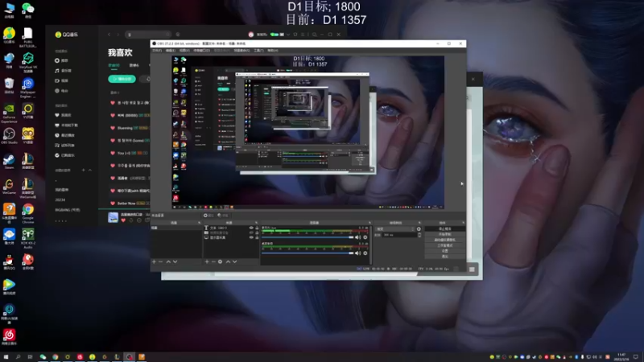
Task: Open the Audio Mixer dock panel menu icon
Action: tap(369, 223)
